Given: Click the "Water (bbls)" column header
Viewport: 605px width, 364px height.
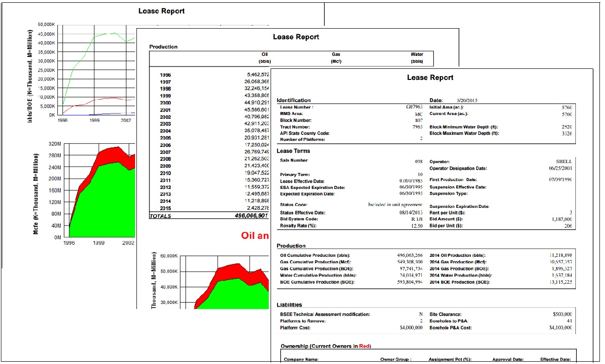Looking at the screenshot, I should [417, 58].
